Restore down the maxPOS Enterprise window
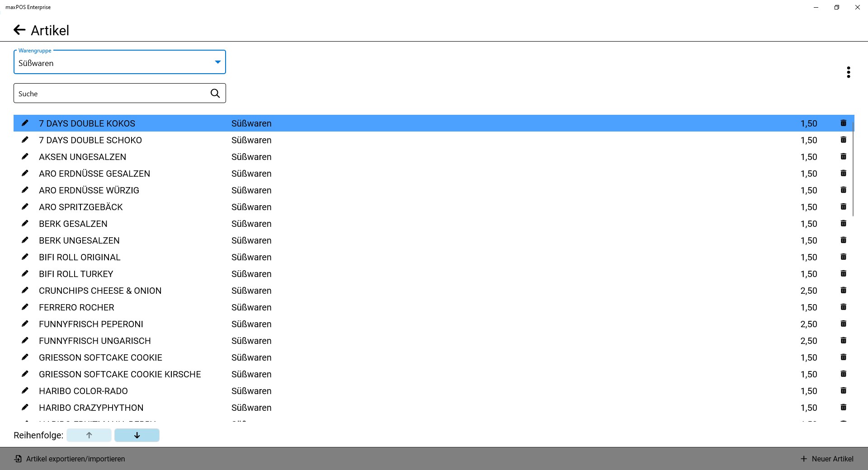The height and width of the screenshot is (470, 868). (837, 7)
